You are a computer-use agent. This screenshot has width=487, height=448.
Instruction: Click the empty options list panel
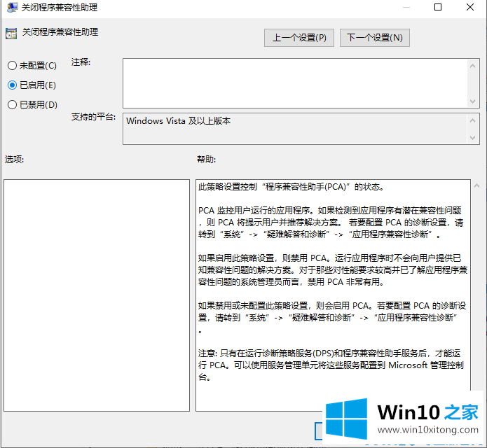tap(97, 295)
